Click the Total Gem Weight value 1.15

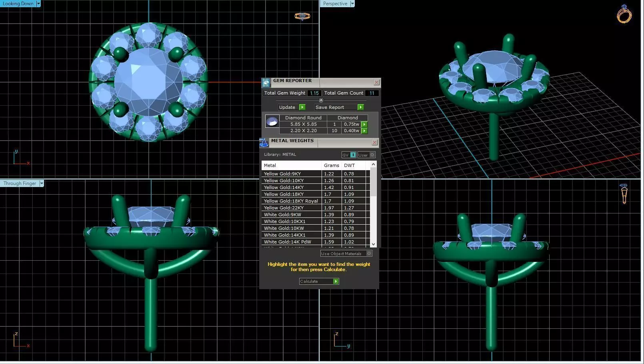point(314,93)
